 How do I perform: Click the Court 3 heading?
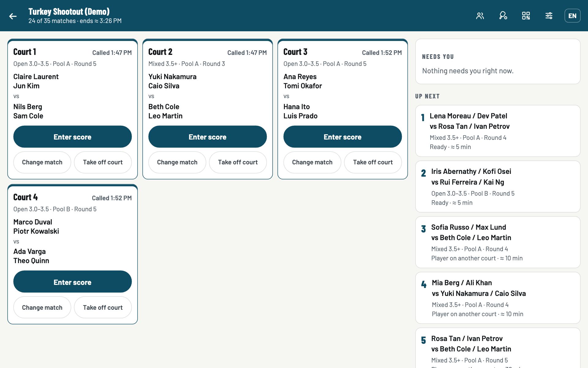[x=296, y=52]
